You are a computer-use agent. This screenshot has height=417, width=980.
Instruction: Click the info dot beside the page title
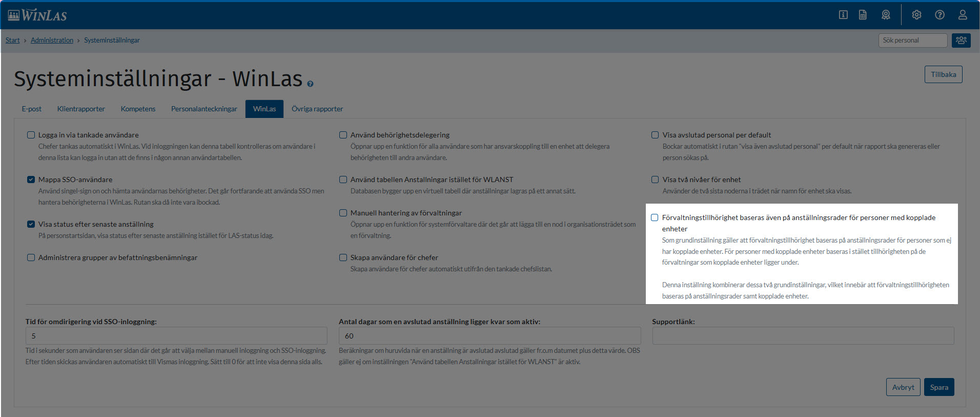point(310,84)
